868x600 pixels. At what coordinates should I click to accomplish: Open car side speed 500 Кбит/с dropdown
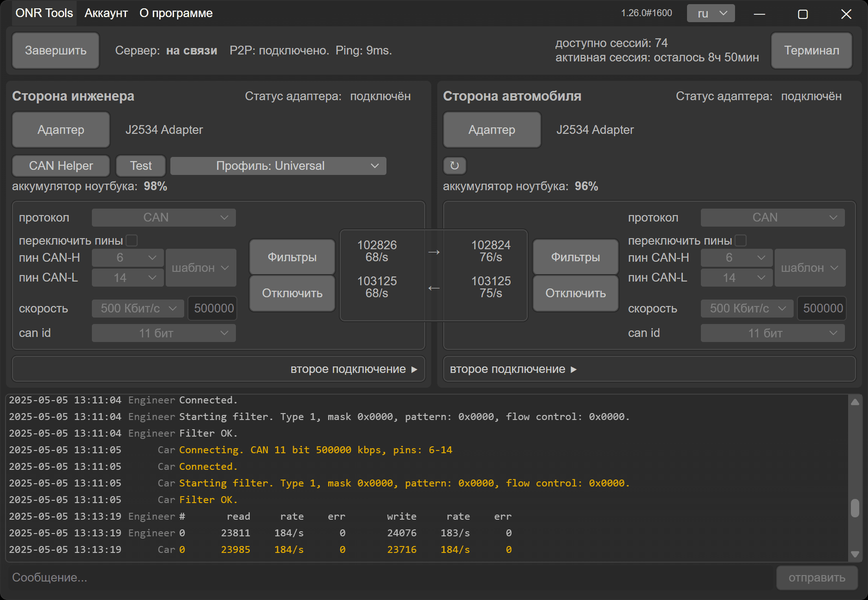747,308
